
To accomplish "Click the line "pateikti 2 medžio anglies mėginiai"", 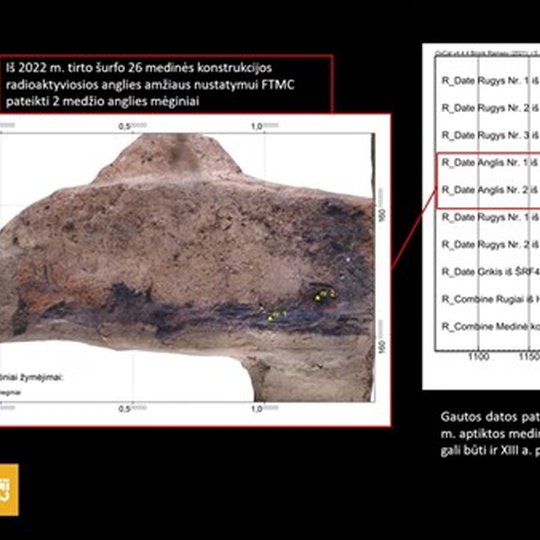I will (x=103, y=101).
